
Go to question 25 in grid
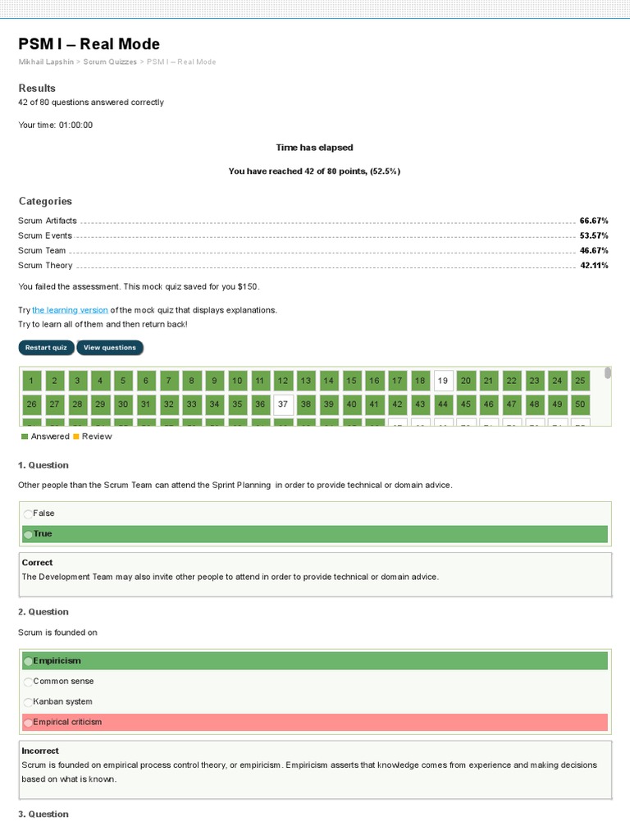coord(580,381)
